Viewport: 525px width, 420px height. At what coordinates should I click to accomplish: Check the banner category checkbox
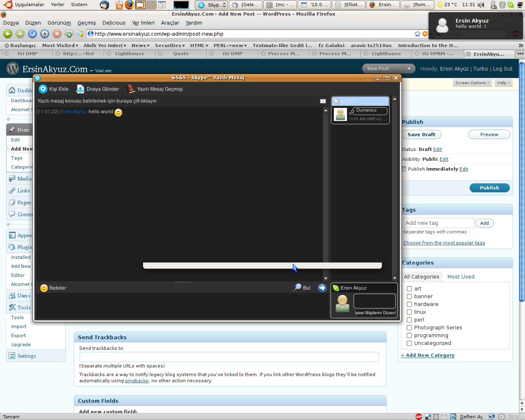409,297
